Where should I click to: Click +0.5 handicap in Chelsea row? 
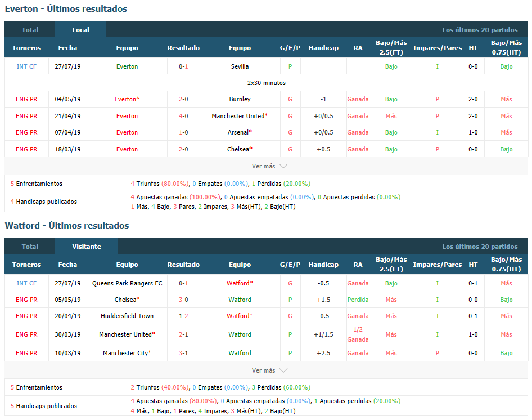[323, 149]
